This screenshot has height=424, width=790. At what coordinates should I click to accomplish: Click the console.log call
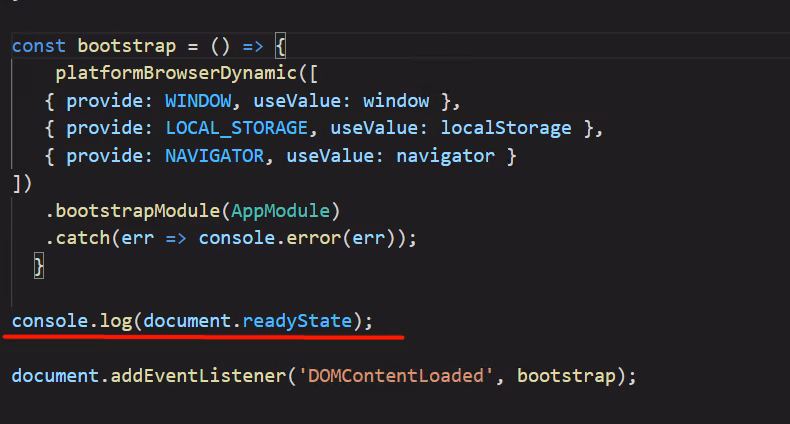pos(72,321)
